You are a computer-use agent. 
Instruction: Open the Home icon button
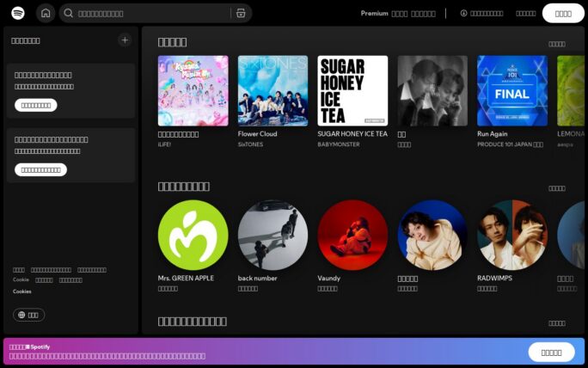(x=46, y=13)
